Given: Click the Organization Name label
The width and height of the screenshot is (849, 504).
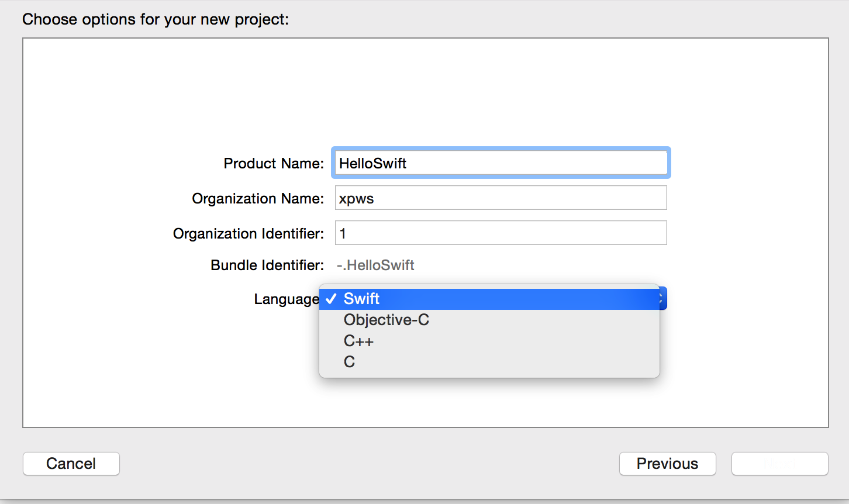Looking at the screenshot, I should (258, 198).
